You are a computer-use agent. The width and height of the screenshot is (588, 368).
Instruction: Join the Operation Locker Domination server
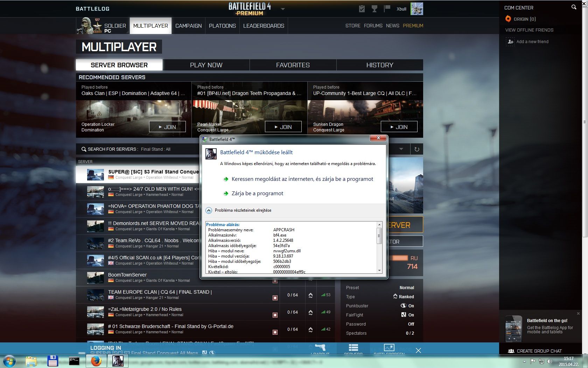[x=167, y=127]
